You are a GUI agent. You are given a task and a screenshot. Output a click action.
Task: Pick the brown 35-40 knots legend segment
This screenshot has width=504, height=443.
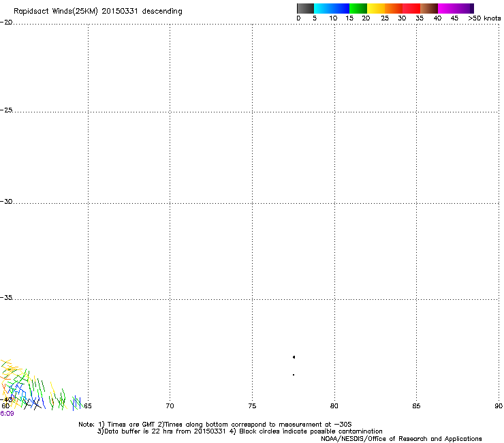[429, 8]
